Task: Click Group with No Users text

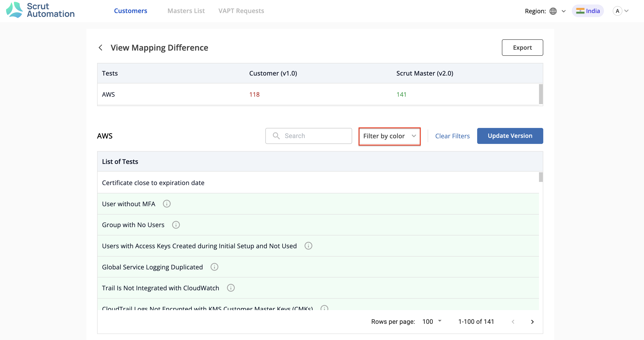Action: point(133,225)
